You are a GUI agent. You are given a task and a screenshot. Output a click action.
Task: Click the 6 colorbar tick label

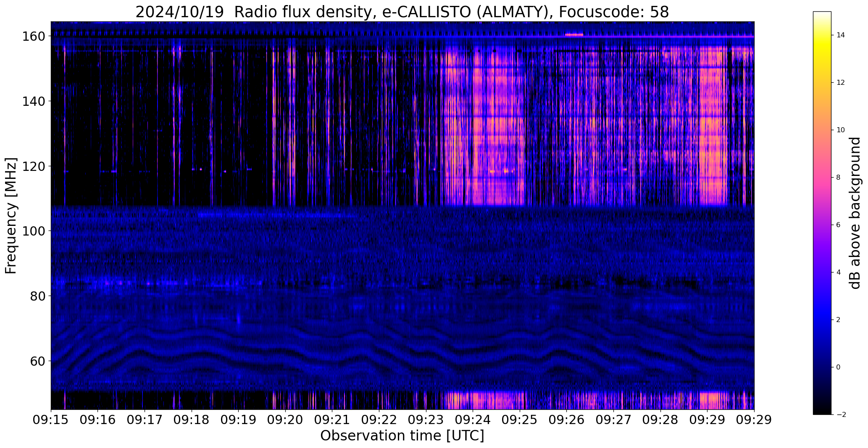pos(838,225)
